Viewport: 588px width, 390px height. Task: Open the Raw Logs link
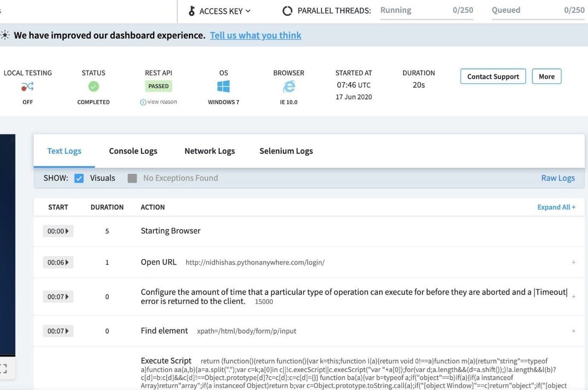pyautogui.click(x=558, y=178)
